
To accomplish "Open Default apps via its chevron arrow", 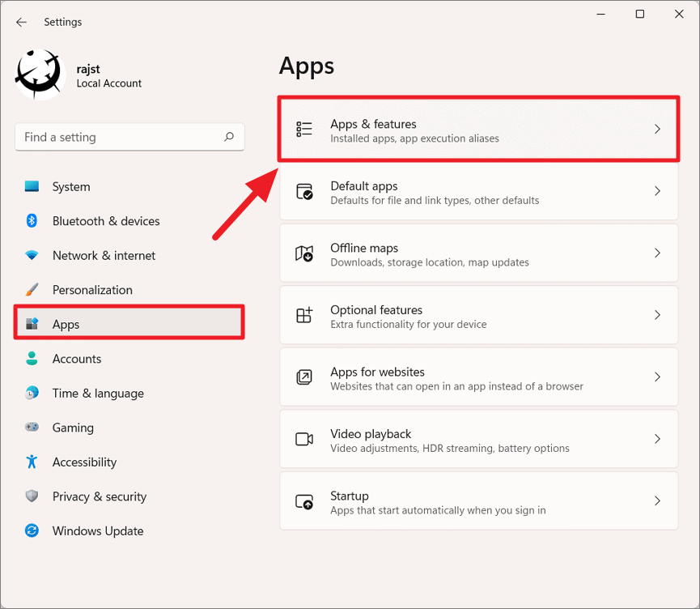I will pyautogui.click(x=657, y=191).
